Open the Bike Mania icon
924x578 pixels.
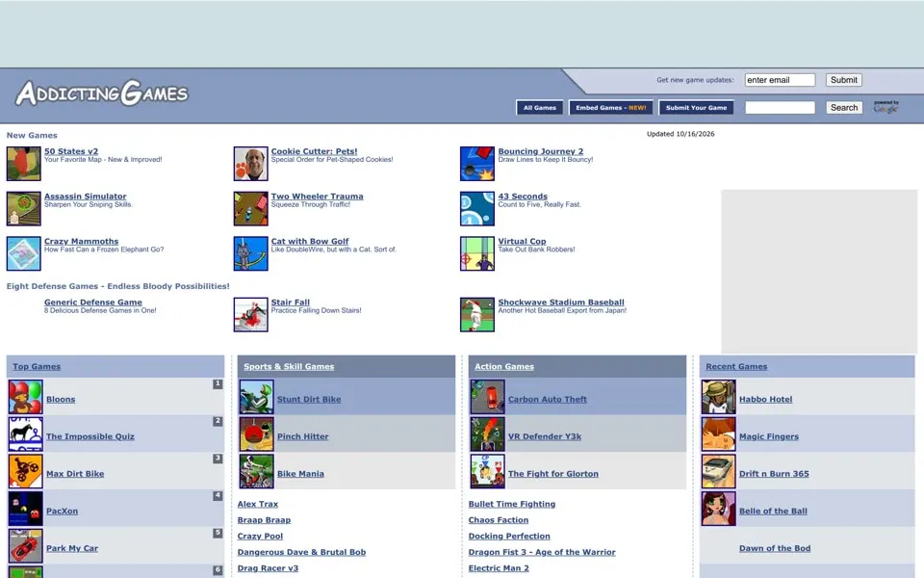point(256,471)
